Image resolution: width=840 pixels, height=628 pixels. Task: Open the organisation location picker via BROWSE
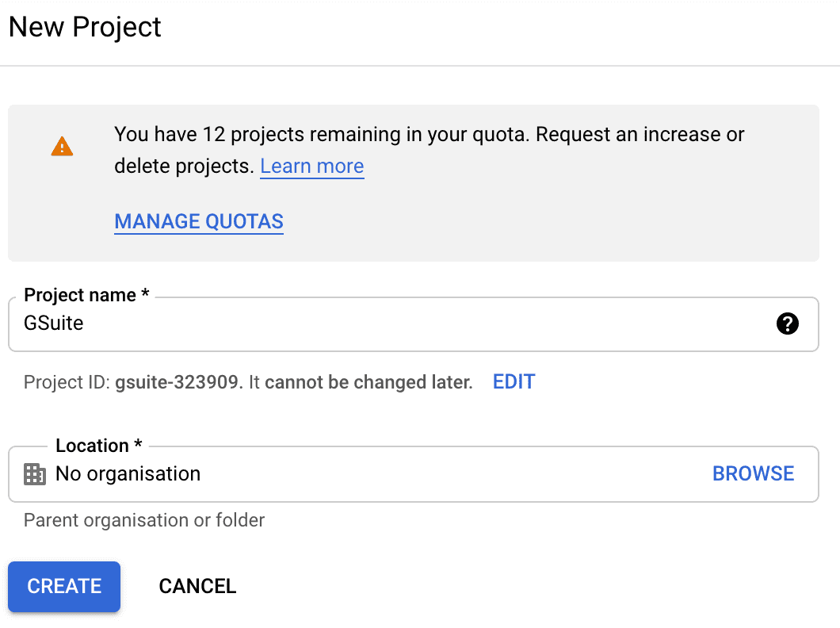[x=753, y=473]
